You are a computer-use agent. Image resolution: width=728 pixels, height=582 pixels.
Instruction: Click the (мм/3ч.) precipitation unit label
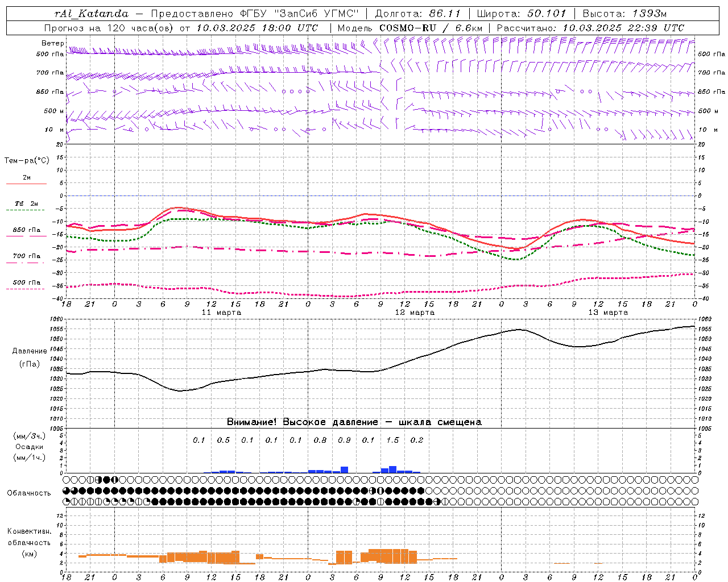30,436
